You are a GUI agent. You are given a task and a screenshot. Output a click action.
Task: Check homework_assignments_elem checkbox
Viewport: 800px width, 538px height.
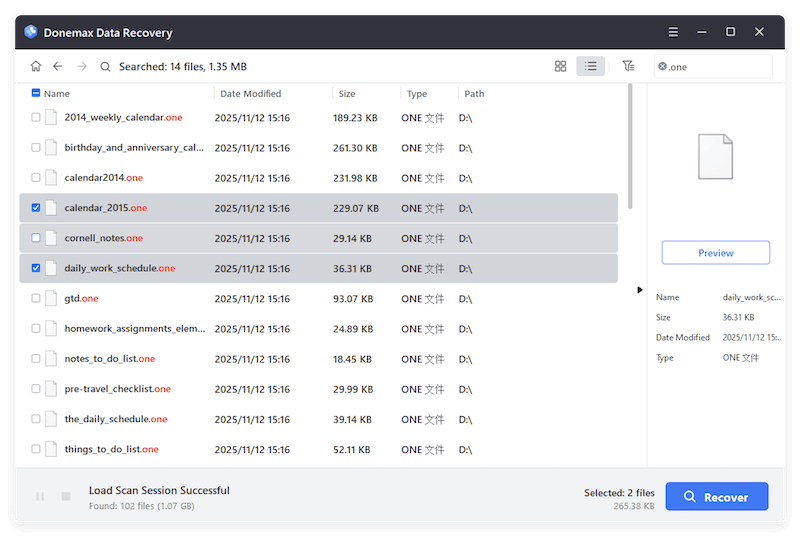coord(36,328)
